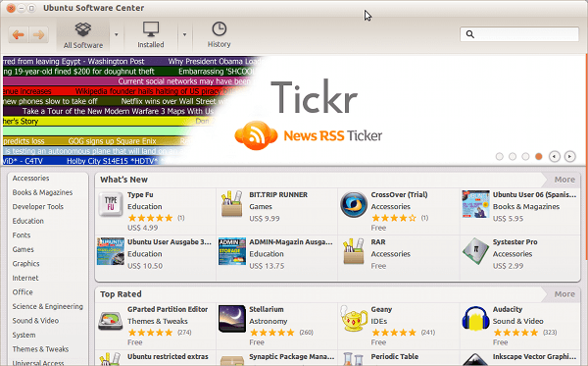588x366 pixels.
Task: Open the Tickr News RSS Ticker banner
Action: (x=294, y=110)
